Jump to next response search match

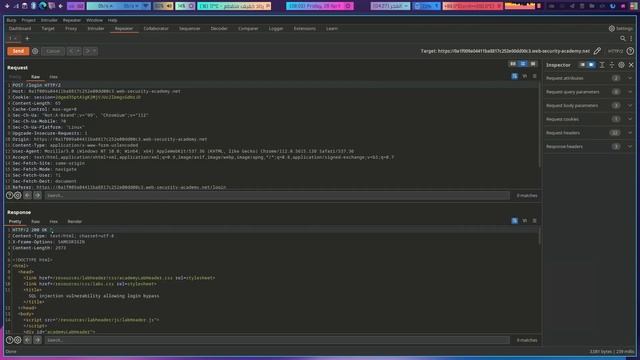pyautogui.click(x=37, y=340)
